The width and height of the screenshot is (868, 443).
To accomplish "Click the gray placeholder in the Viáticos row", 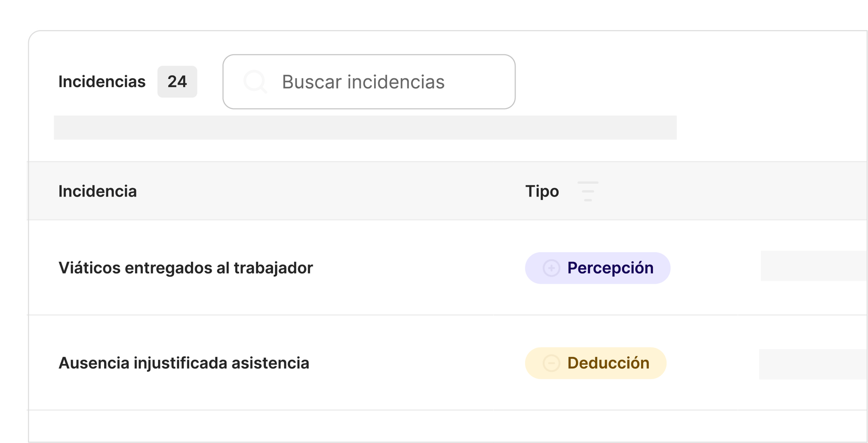I will pyautogui.click(x=813, y=266).
